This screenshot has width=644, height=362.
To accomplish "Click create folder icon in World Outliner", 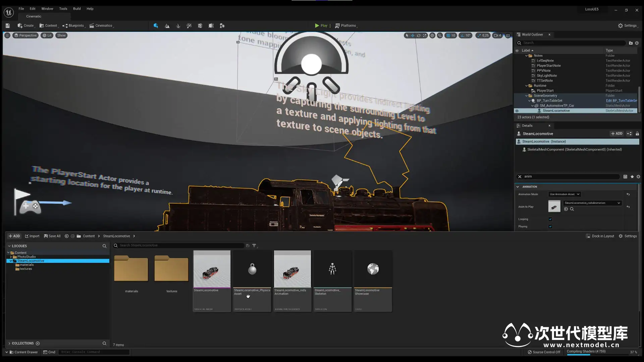I will [x=631, y=43].
